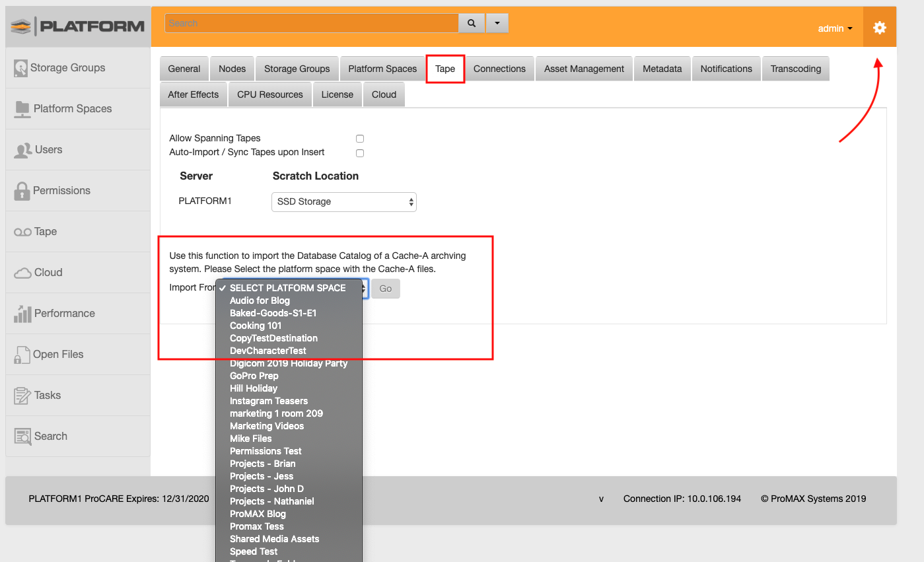Click the PLATFORM1 server name text
This screenshot has height=562, width=924.
point(205,201)
